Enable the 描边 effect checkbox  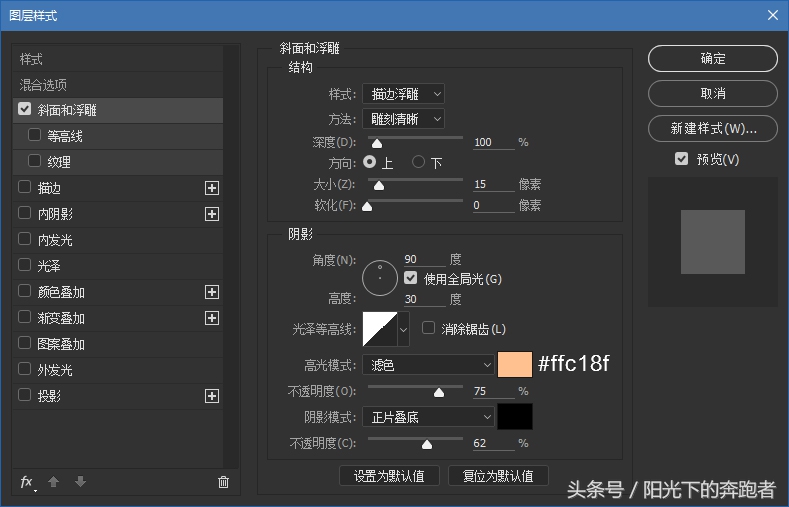(24, 187)
